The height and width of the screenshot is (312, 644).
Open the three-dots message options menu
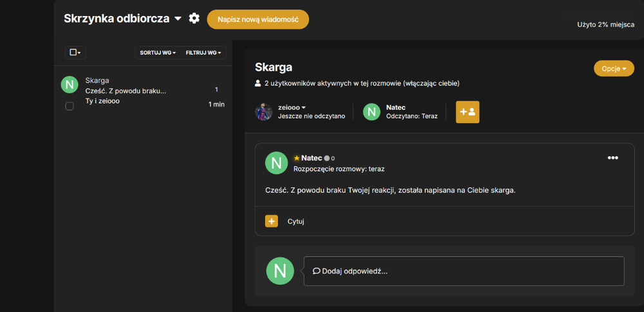(613, 158)
